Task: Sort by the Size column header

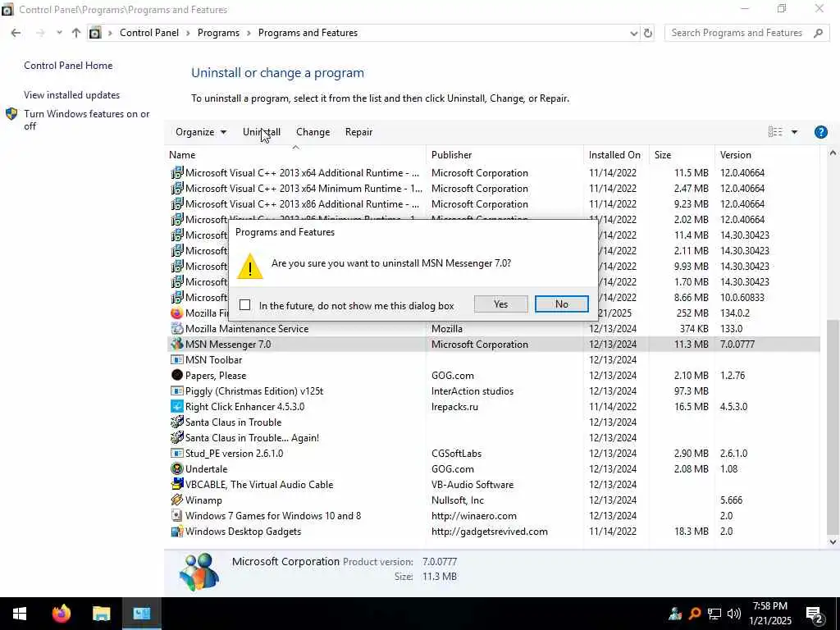Action: click(682, 155)
